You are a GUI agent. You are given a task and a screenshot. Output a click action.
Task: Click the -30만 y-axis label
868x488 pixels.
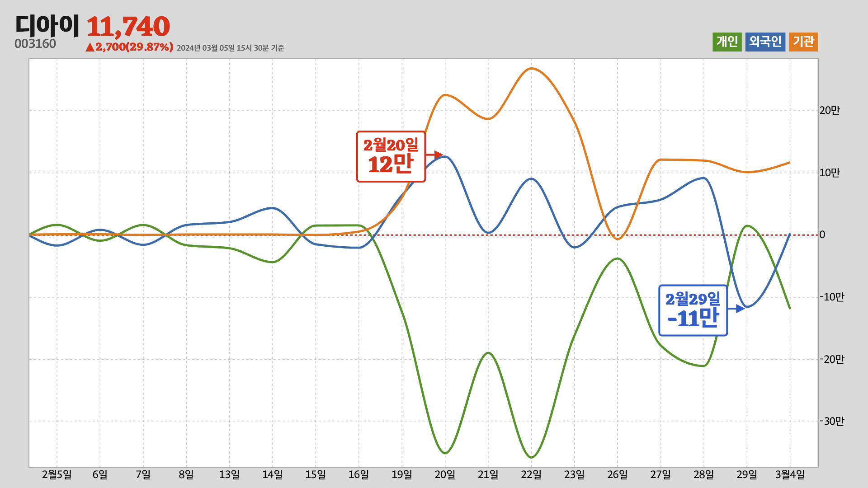point(832,422)
